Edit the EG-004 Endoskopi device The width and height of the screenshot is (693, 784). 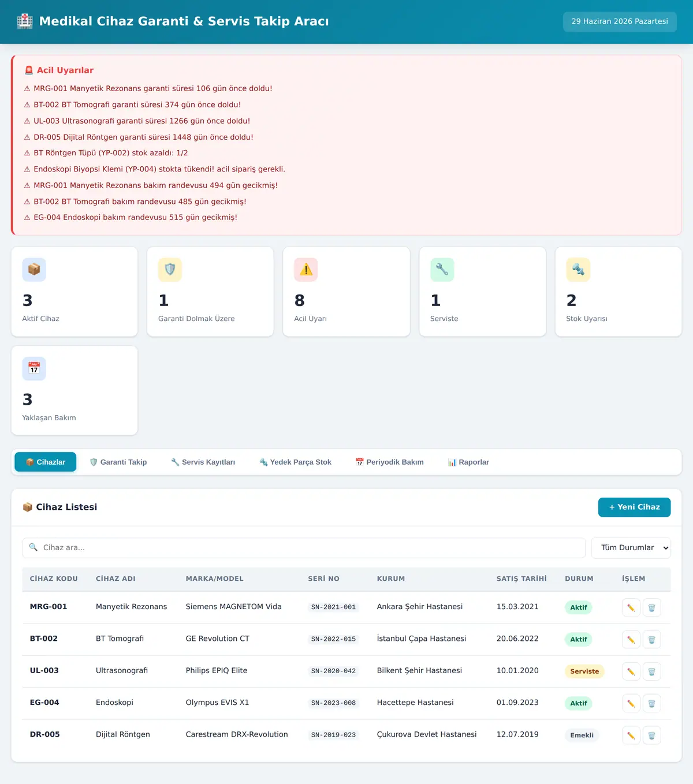[631, 703]
